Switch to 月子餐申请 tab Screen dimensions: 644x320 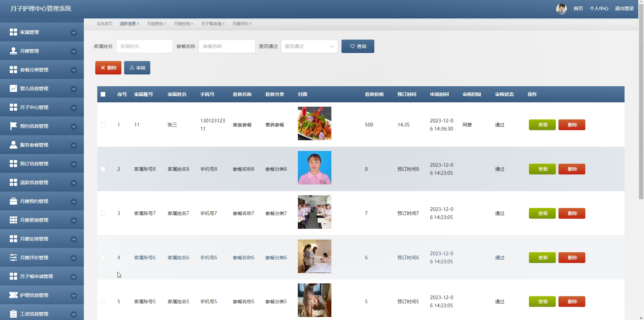coord(211,24)
